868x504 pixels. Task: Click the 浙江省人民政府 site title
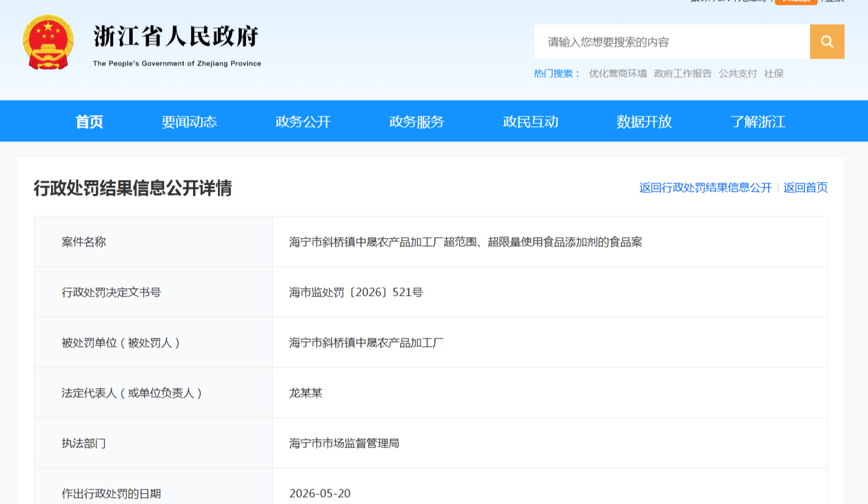click(176, 36)
